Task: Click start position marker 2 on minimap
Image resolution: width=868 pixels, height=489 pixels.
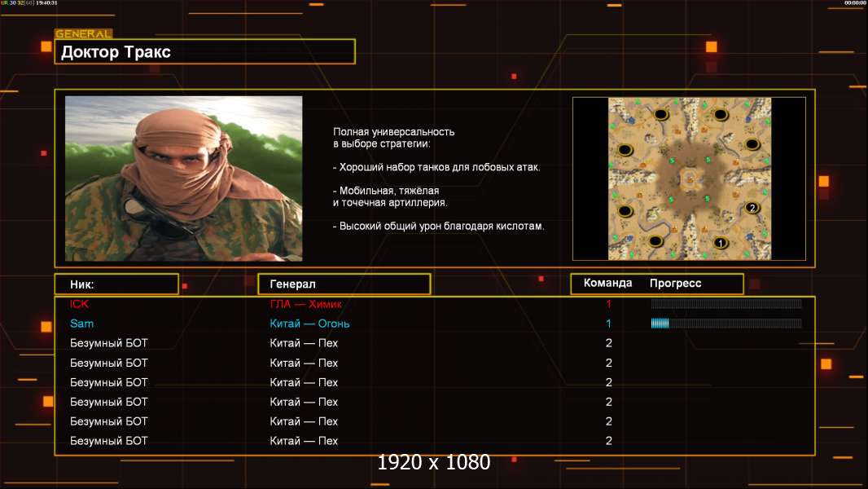Action: (752, 208)
